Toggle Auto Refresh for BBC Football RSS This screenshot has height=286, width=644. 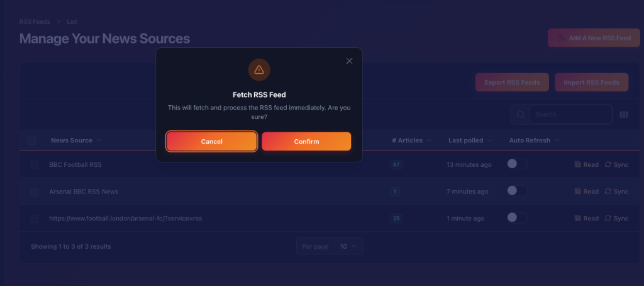click(517, 164)
